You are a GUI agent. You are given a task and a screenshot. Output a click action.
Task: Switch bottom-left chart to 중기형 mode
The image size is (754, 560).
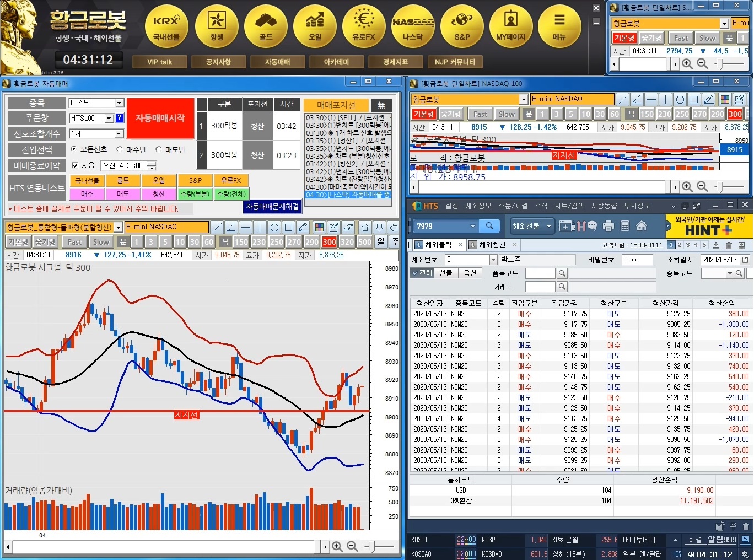point(45,242)
